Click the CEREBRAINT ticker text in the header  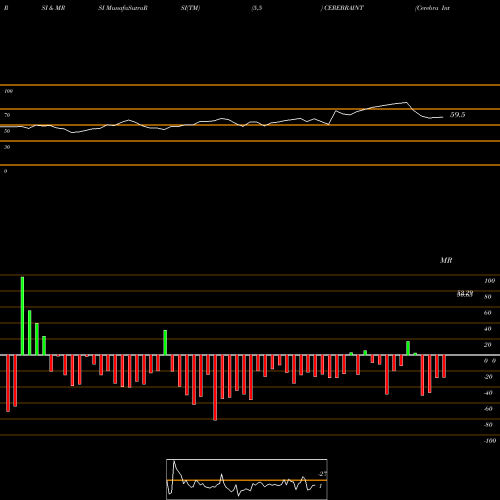344,8
